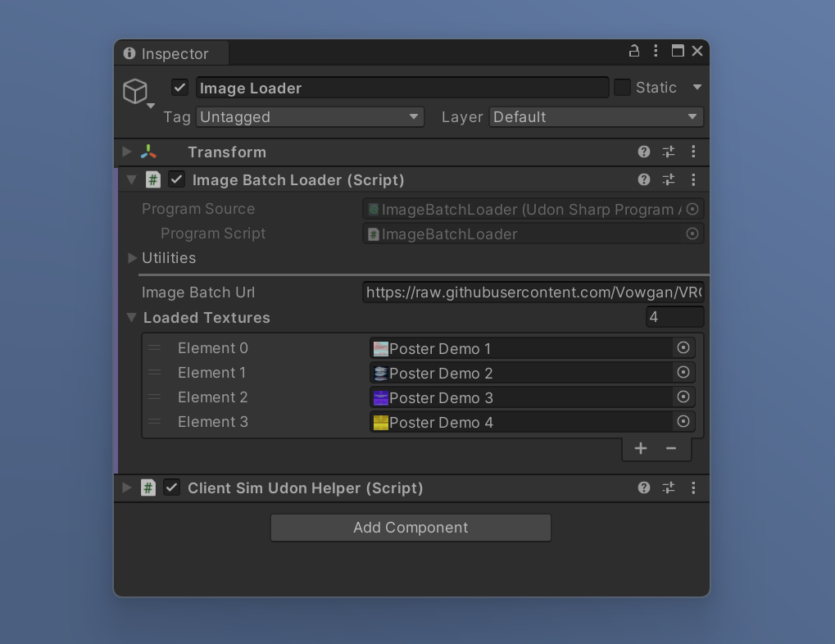Expand the Utilities foldout
Viewport: 835px width, 644px height.
tap(133, 258)
